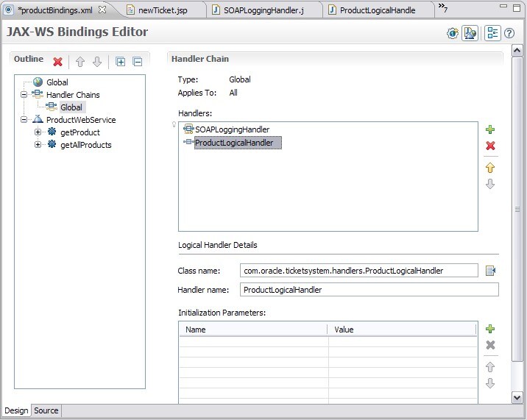The width and height of the screenshot is (527, 420).
Task: Select getAllProducts operation in outline
Action: click(85, 145)
